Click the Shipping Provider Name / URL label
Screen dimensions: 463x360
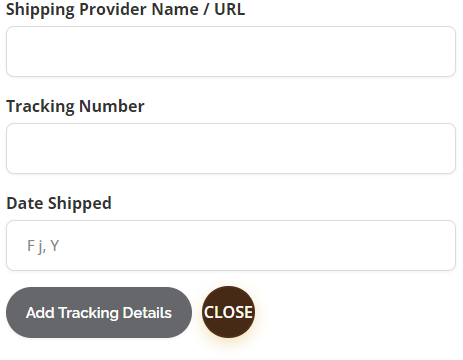point(126,9)
